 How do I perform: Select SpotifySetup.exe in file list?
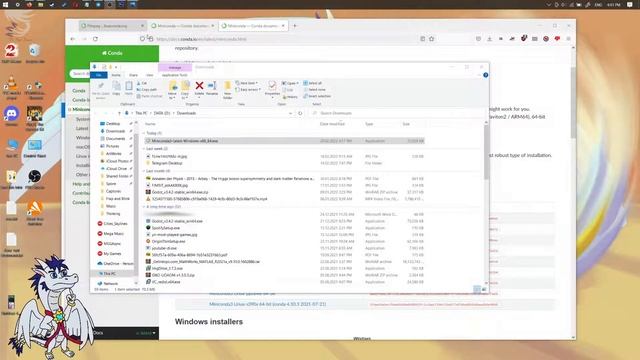pos(285,228)
